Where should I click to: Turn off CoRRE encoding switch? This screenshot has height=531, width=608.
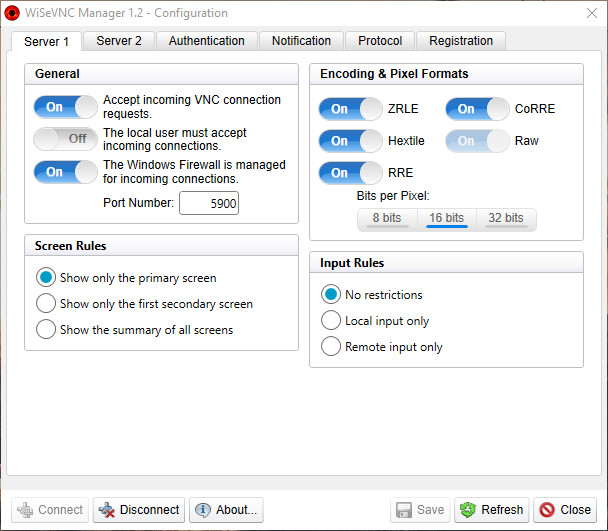(x=477, y=109)
